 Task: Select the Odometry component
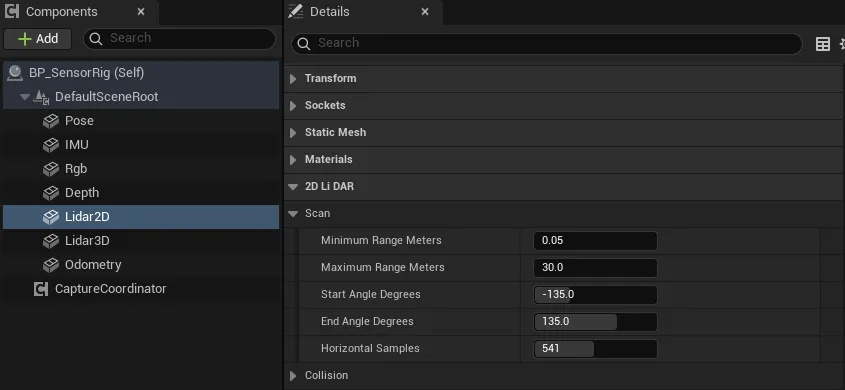tap(141, 265)
